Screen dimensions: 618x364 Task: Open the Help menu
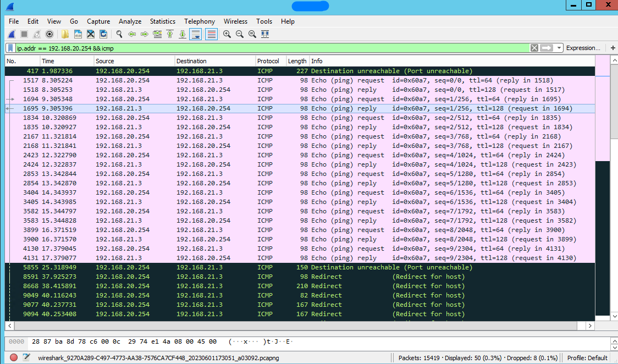[288, 21]
